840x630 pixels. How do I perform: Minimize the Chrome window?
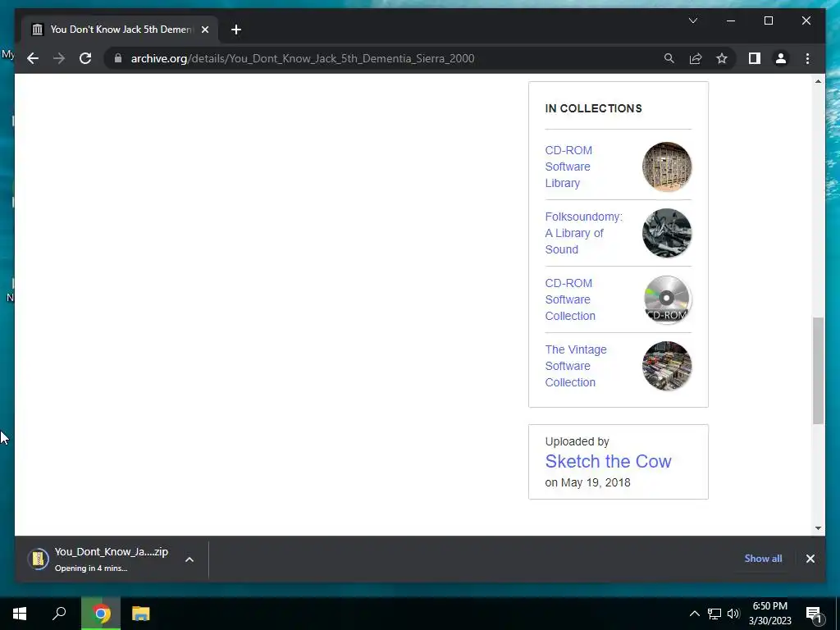(x=731, y=21)
